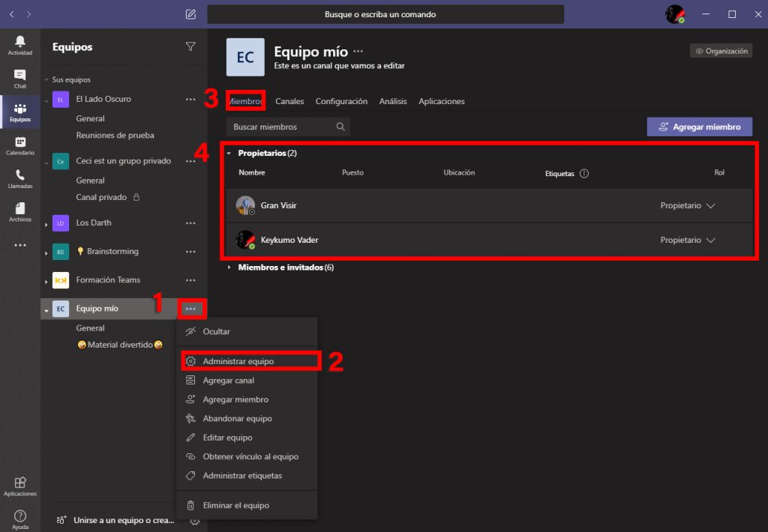This screenshot has height=532, width=768.
Task: Choose Eliminar el equipo menu entry
Action: coord(235,505)
